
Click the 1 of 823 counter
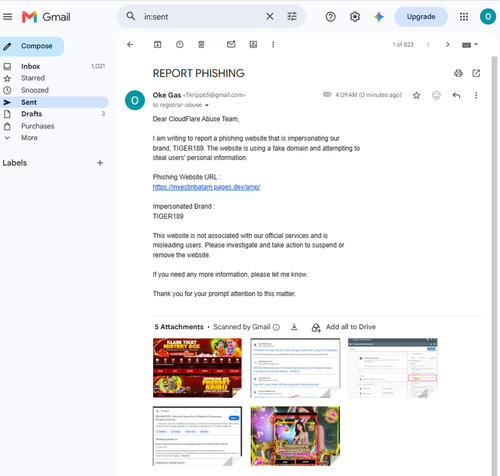[403, 45]
